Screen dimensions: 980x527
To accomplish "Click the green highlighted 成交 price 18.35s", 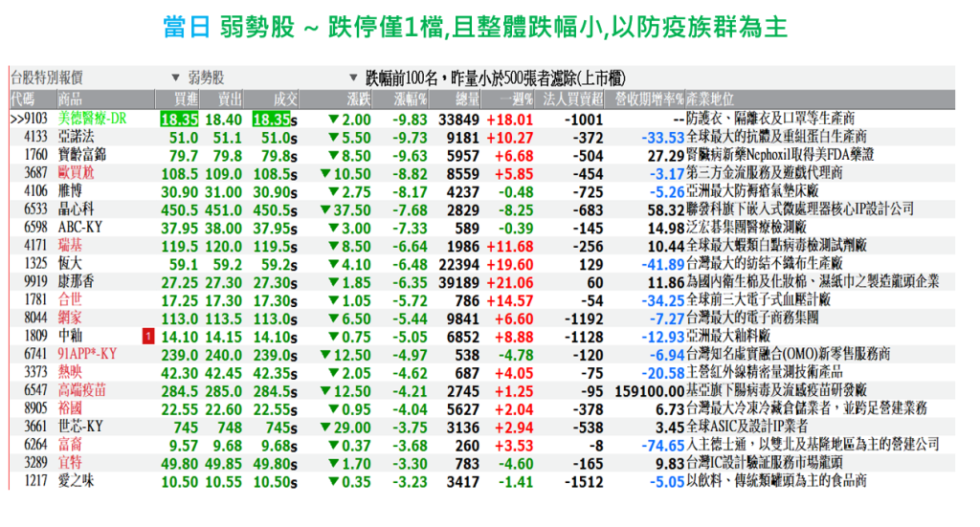I will [275, 120].
